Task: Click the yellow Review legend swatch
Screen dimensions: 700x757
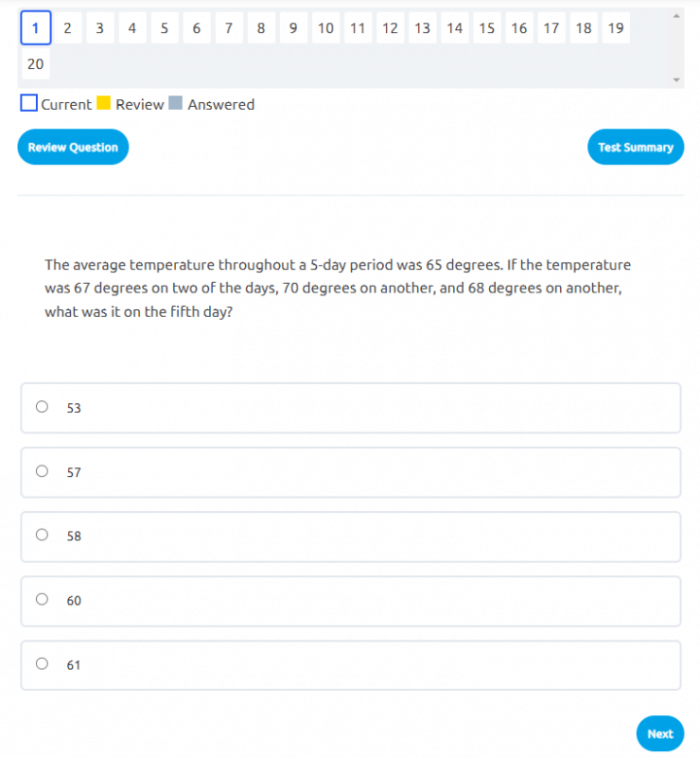Action: click(x=104, y=103)
